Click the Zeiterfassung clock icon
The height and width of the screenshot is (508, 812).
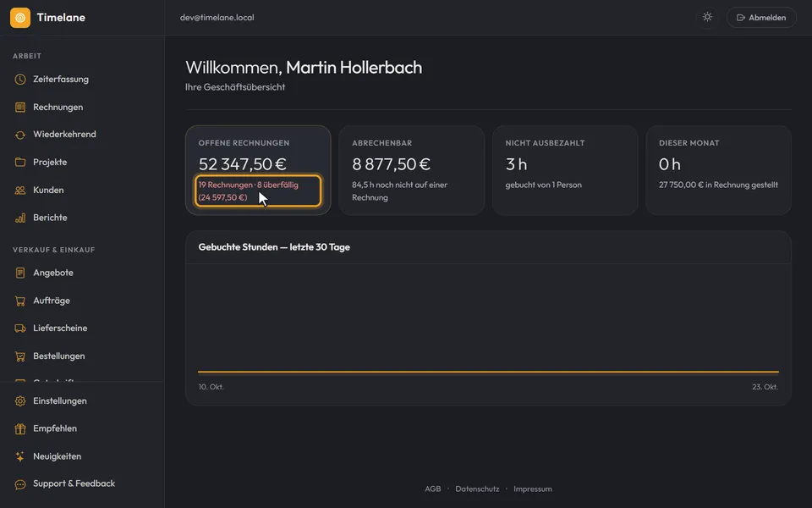tap(20, 80)
